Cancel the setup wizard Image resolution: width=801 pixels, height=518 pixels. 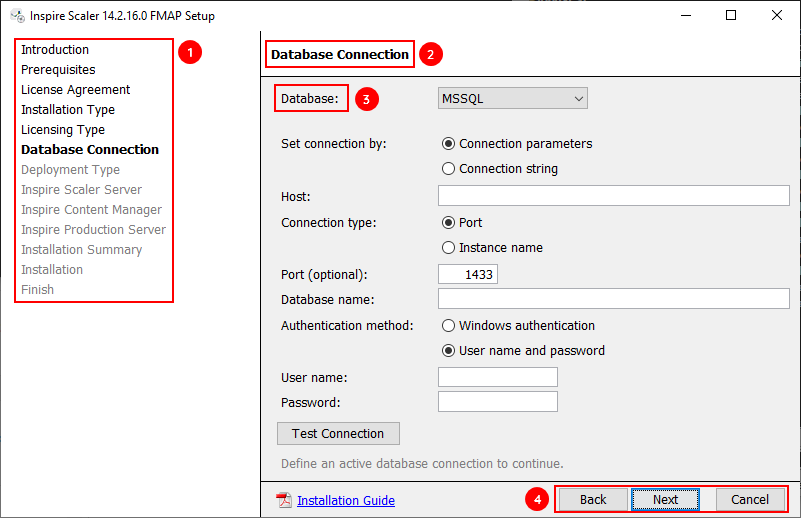[750, 500]
